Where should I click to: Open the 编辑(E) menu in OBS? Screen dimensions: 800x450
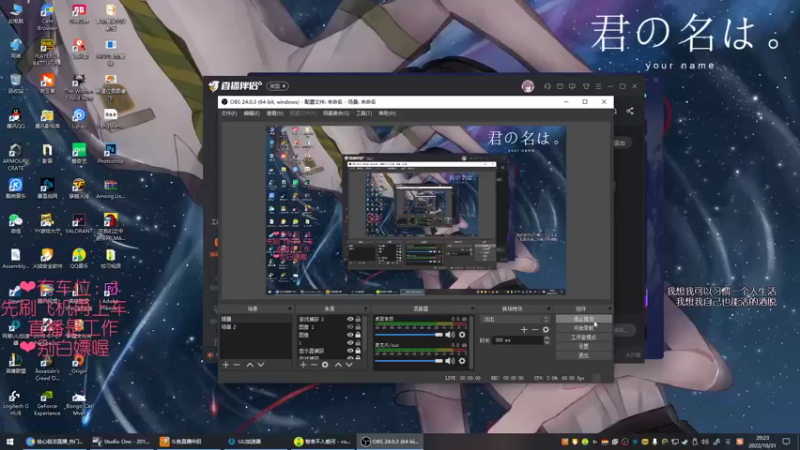252,113
